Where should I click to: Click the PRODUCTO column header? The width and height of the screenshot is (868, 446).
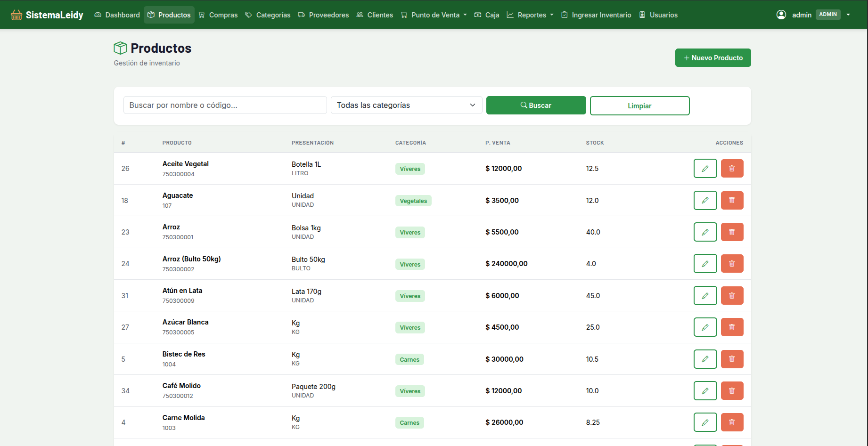coord(177,143)
